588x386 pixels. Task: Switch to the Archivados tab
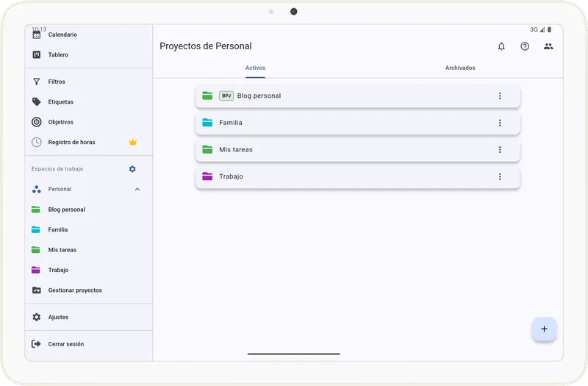tap(460, 68)
